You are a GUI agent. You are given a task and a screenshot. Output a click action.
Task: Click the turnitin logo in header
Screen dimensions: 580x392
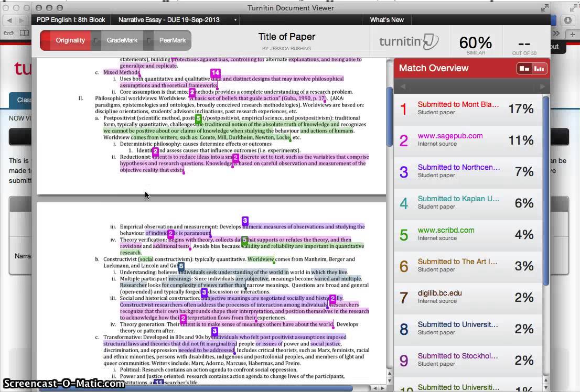point(409,42)
